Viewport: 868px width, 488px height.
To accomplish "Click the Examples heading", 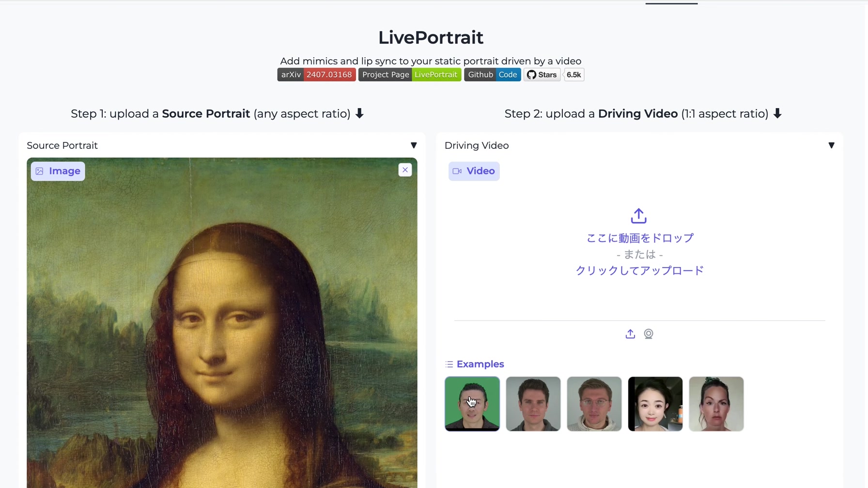I will pyautogui.click(x=480, y=364).
